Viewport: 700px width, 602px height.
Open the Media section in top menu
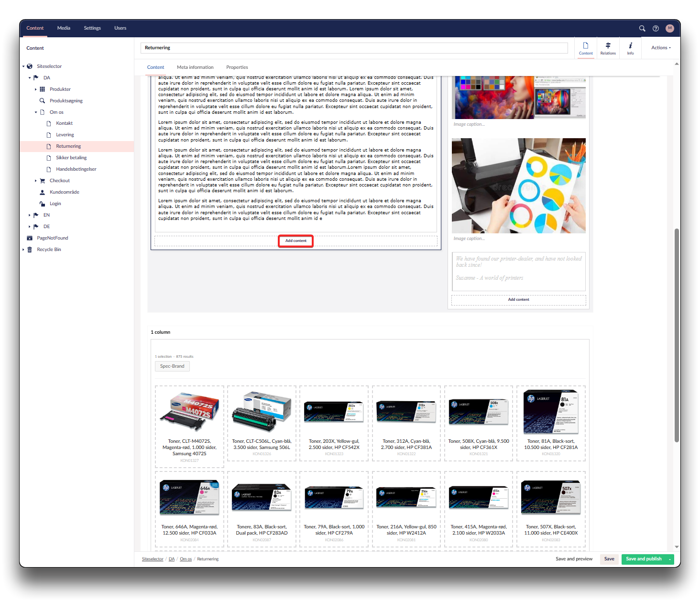point(64,28)
